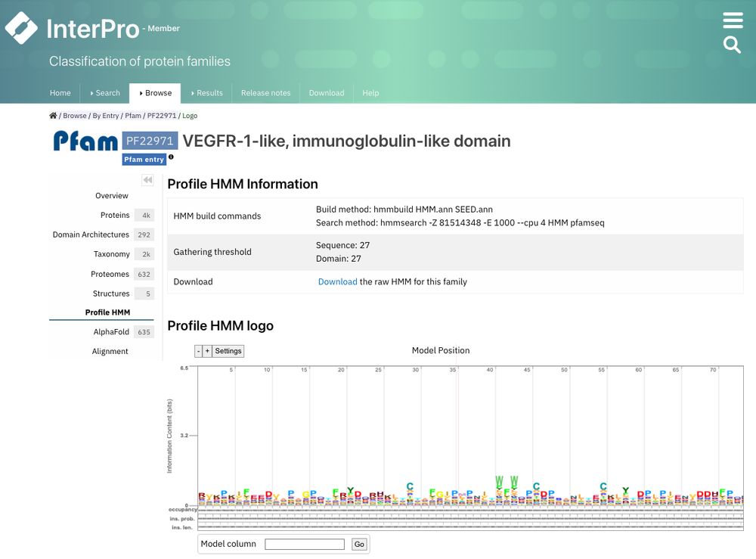The height and width of the screenshot is (559, 756).
Task: Click the PF22971 accession badge
Action: [x=150, y=141]
